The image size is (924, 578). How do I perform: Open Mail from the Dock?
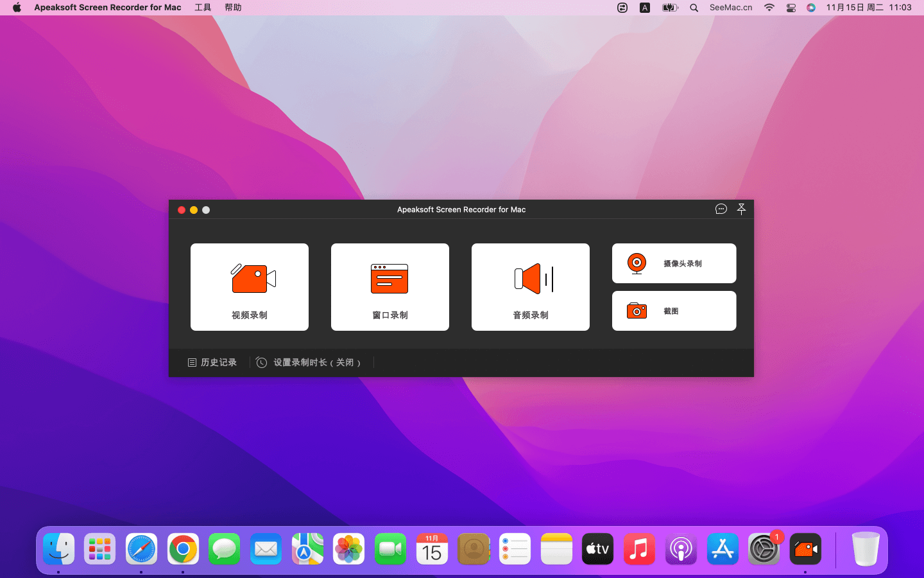tap(266, 549)
